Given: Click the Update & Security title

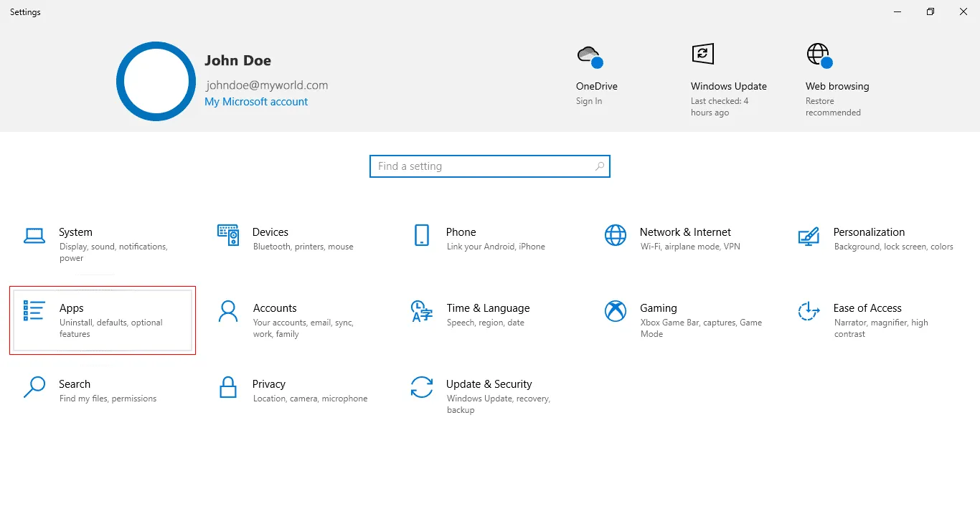Looking at the screenshot, I should pyautogui.click(x=489, y=384).
